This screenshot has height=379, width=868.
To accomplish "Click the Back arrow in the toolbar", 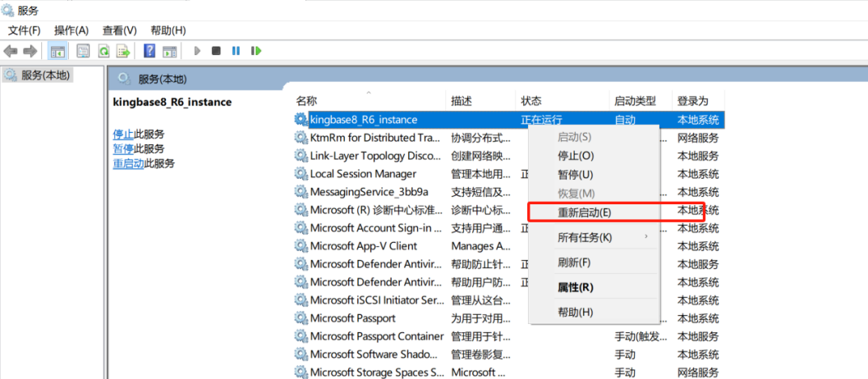I will click(x=11, y=51).
